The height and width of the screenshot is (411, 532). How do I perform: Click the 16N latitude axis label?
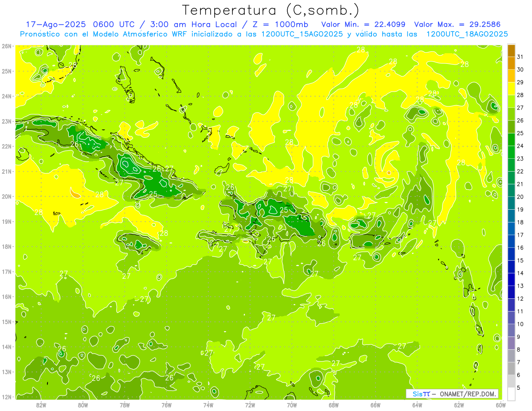(7, 296)
